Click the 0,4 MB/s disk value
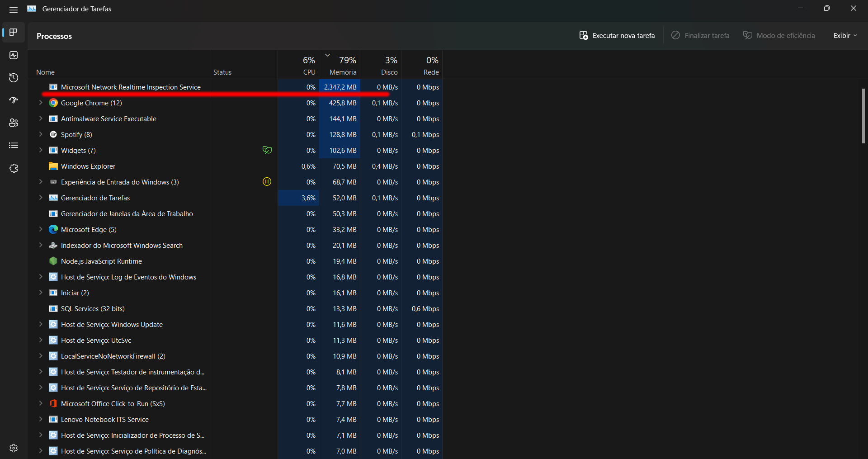 385,166
